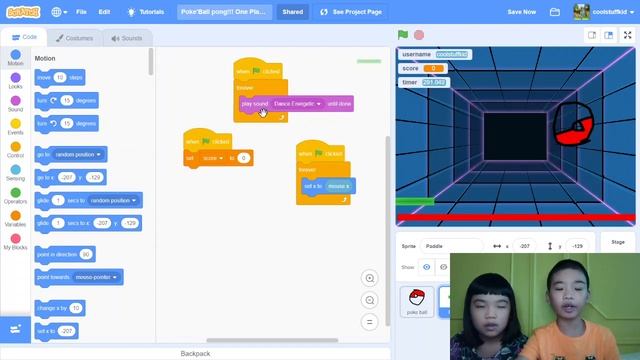
Task: Click point in direction 90 block
Action: point(65,254)
